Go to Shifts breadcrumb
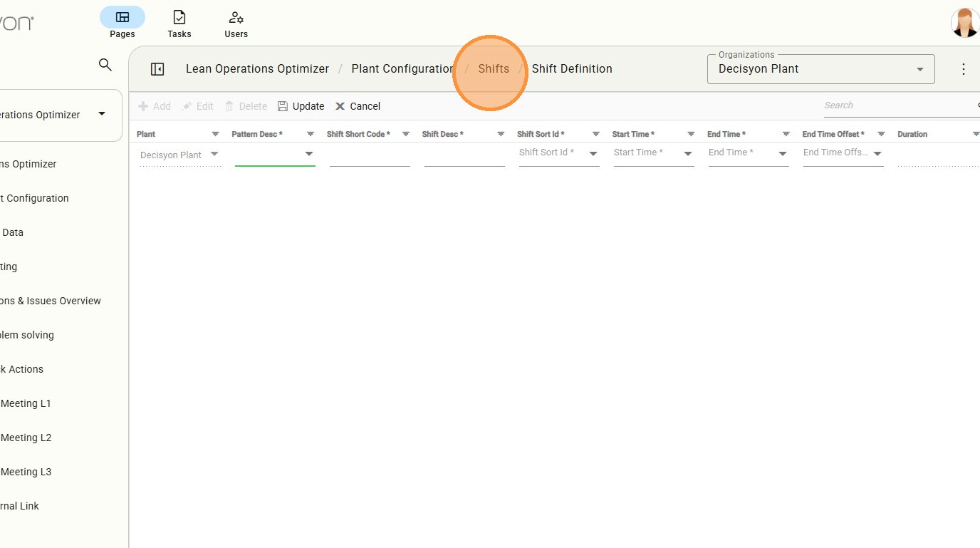980x548 pixels. click(494, 69)
